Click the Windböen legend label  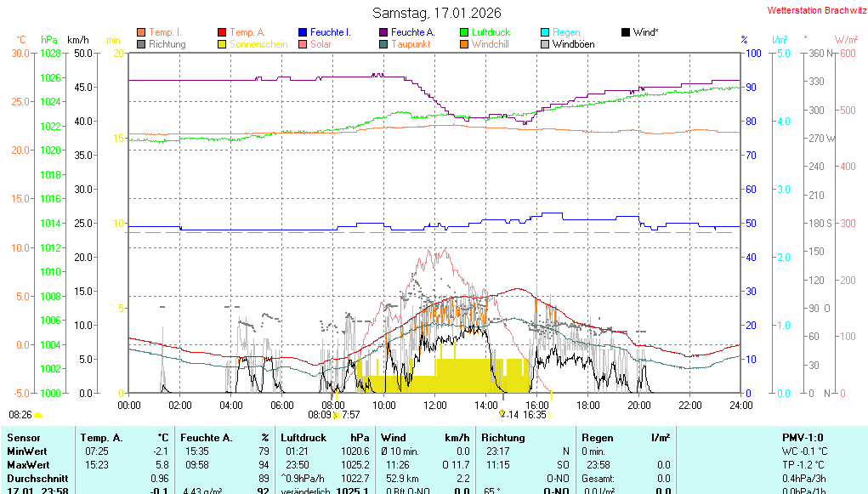coord(573,44)
